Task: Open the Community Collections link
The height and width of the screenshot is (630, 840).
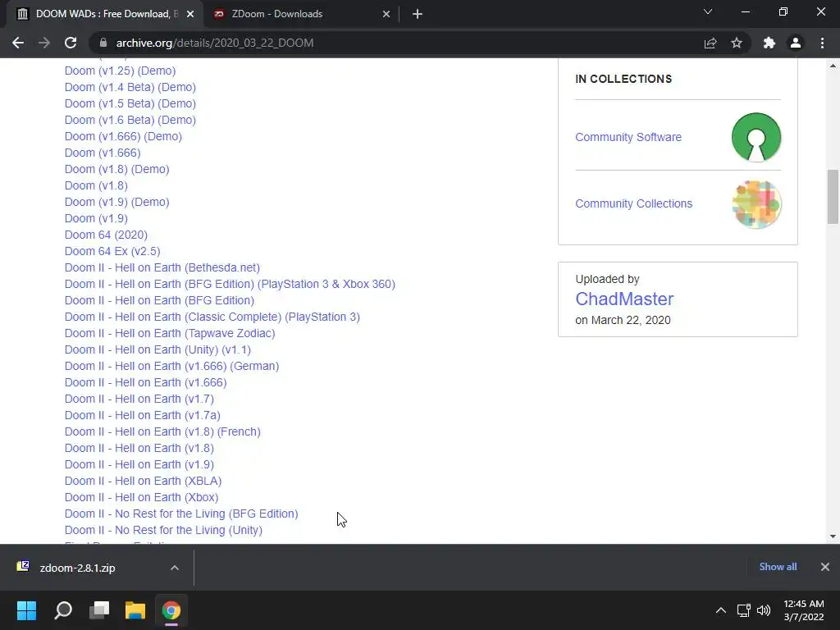Action: click(634, 203)
